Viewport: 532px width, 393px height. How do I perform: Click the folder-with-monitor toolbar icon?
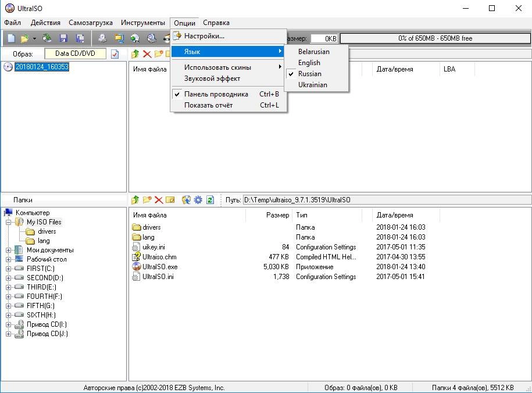pyautogui.click(x=119, y=38)
